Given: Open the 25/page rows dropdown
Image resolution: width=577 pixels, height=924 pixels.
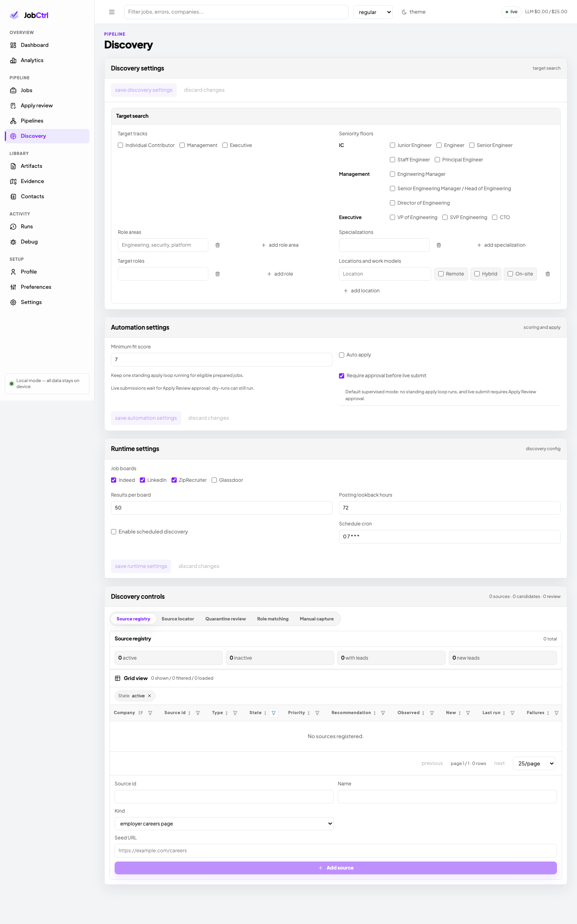Looking at the screenshot, I should tap(534, 763).
